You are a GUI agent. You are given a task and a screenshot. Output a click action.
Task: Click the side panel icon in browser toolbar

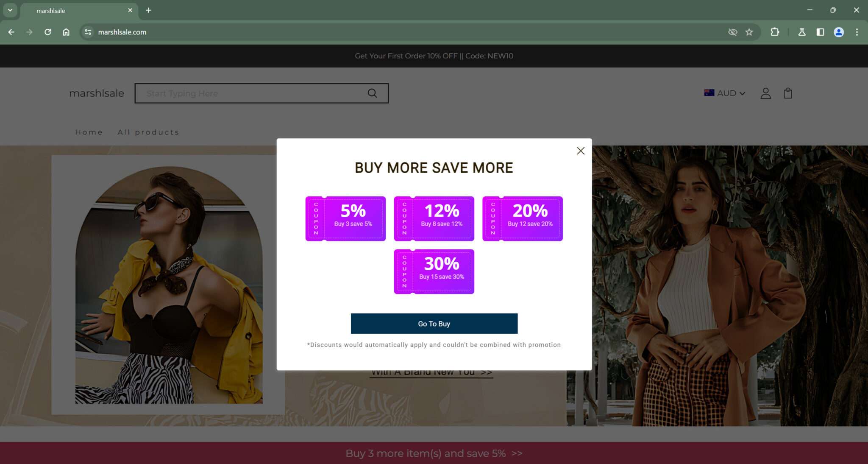(x=821, y=32)
